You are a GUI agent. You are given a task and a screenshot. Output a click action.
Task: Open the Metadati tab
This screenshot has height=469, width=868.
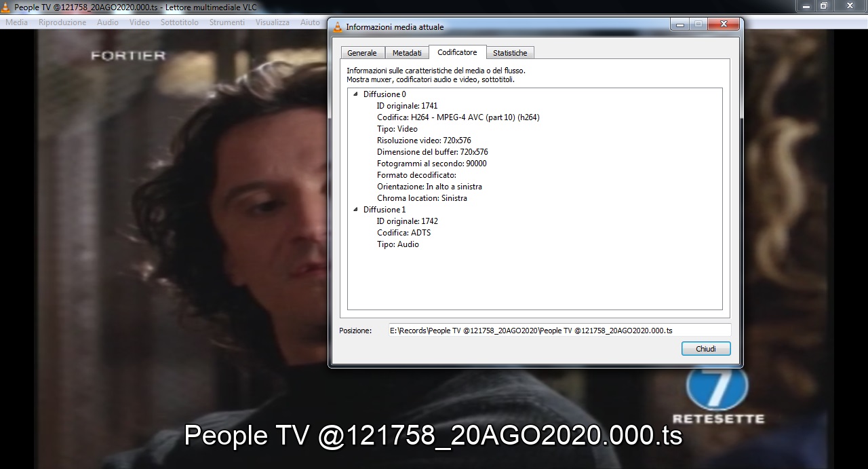pyautogui.click(x=407, y=53)
